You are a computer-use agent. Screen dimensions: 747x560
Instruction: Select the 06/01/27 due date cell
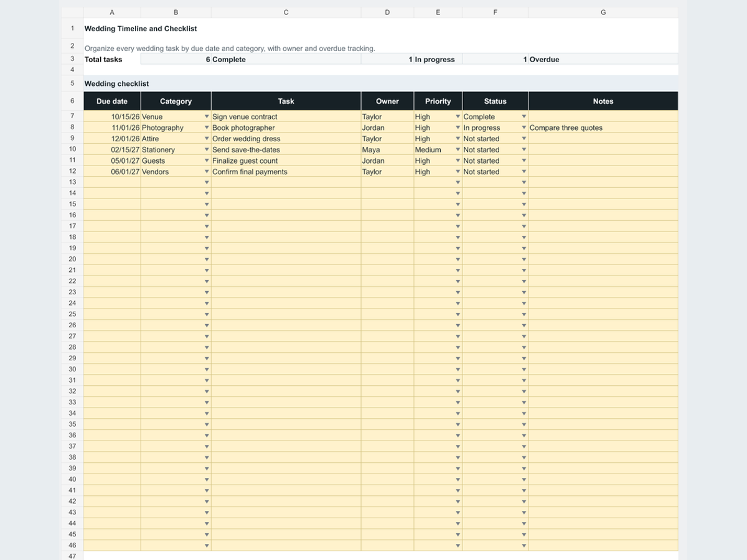[x=112, y=172]
